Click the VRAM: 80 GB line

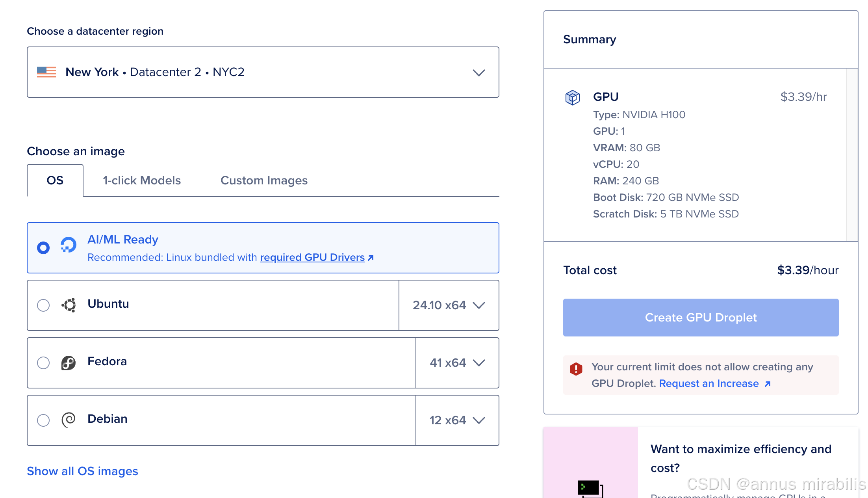627,148
